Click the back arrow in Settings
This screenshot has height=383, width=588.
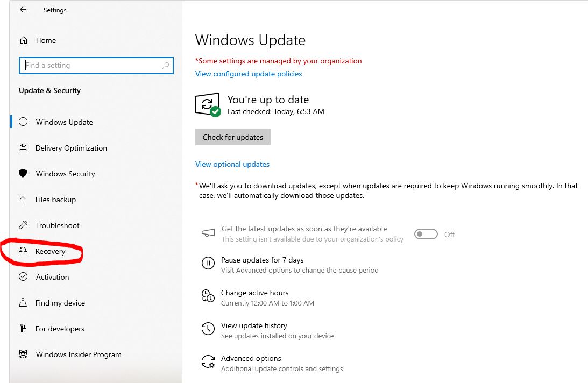pos(22,9)
